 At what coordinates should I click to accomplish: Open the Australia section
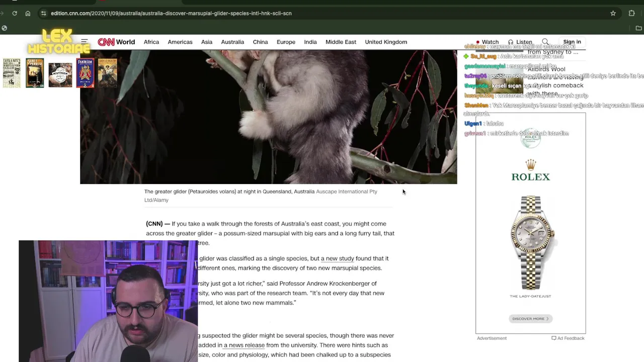coord(232,42)
